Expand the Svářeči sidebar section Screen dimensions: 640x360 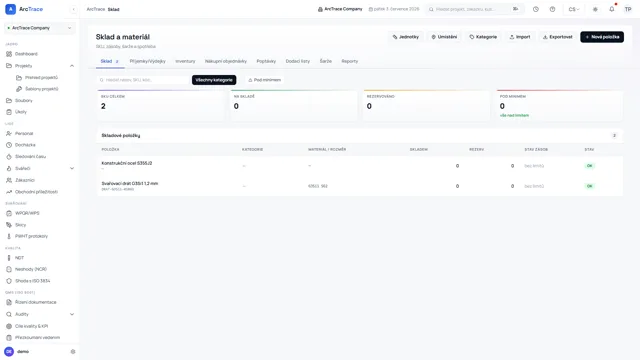click(x=72, y=168)
